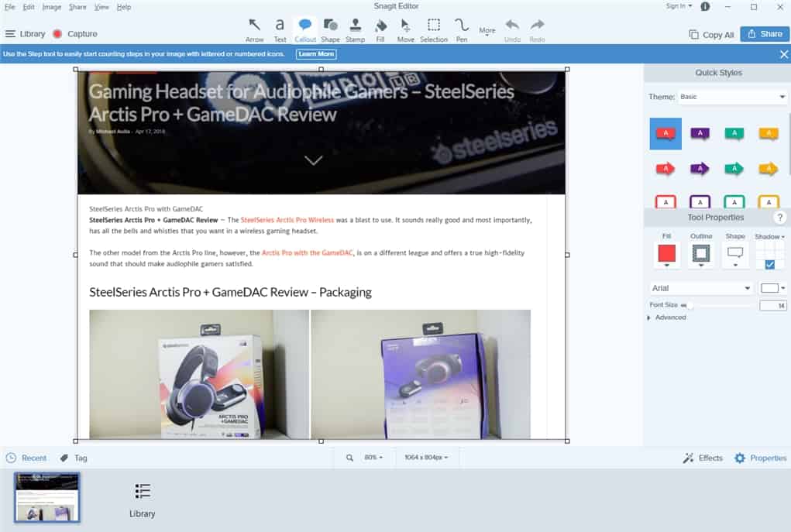Open the Sign in dropdown
The image size is (791, 532).
pyautogui.click(x=679, y=6)
